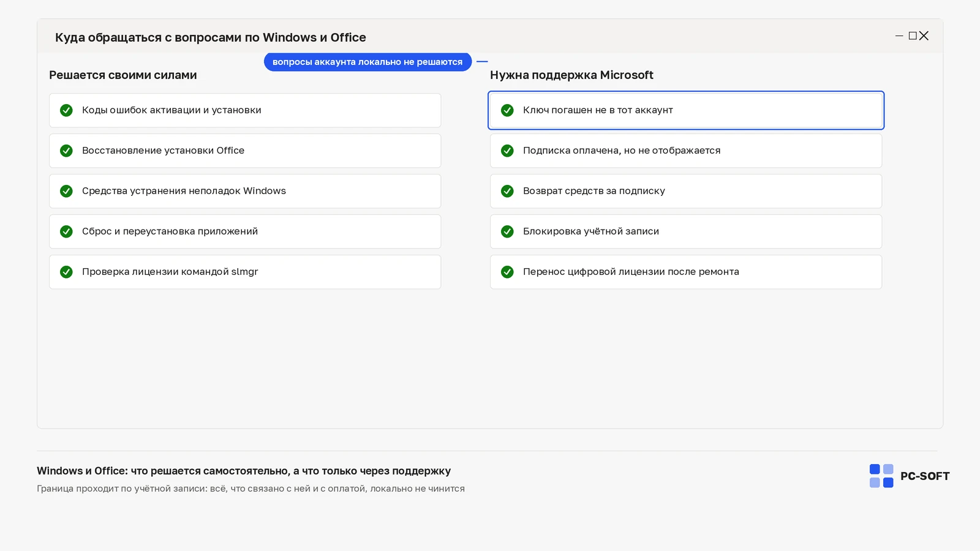Click check icon beside Блокировка учётной записи
Viewport: 980px width, 551px height.
click(x=507, y=231)
